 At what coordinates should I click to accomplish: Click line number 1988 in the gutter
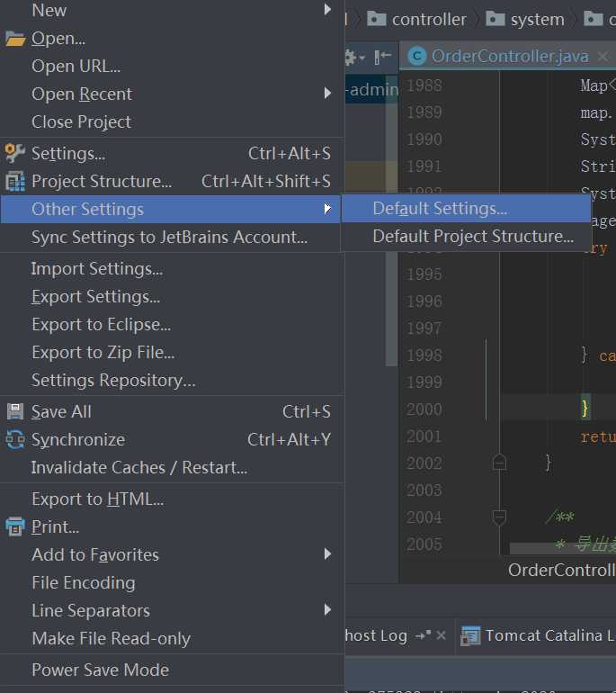click(424, 85)
